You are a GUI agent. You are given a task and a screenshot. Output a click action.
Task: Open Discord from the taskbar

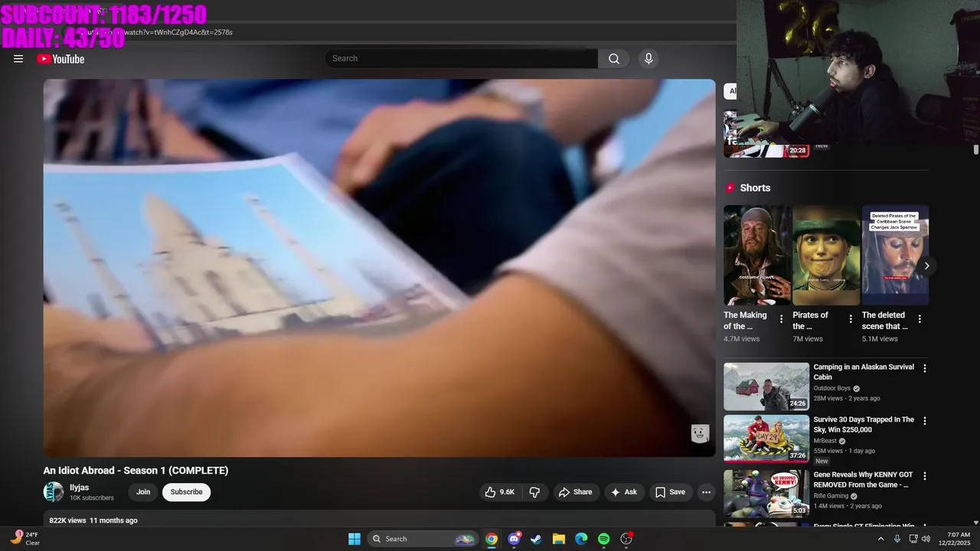tap(514, 539)
